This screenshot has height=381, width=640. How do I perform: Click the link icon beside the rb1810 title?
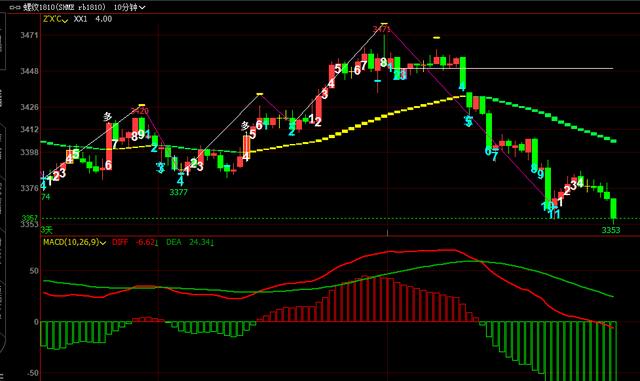point(15,7)
